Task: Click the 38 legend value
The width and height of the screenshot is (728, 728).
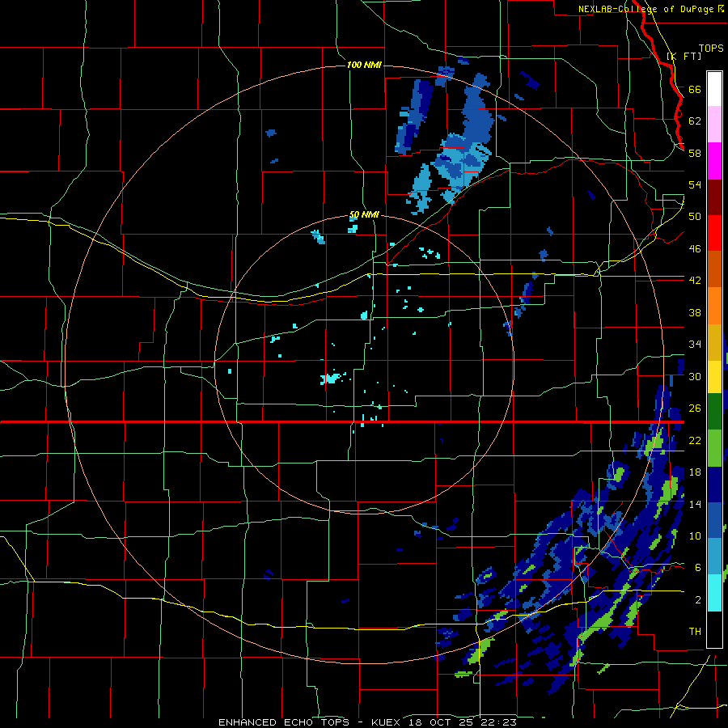Action: tap(695, 312)
